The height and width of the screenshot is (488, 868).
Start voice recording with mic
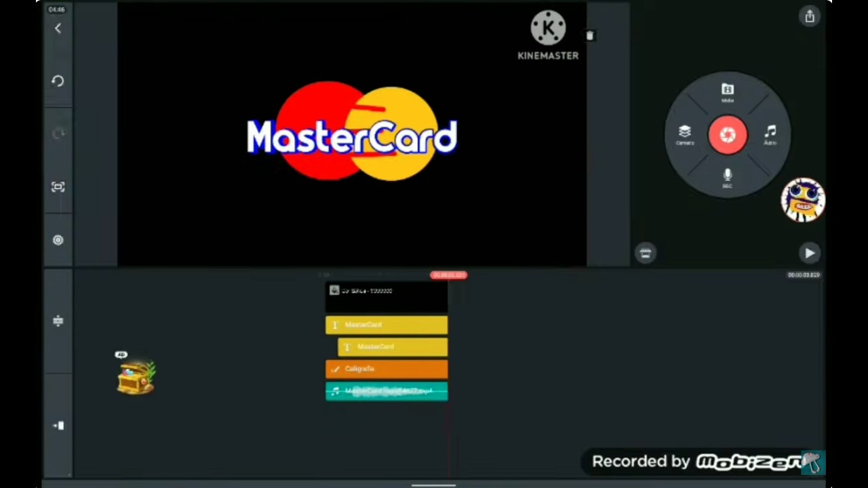tap(728, 178)
